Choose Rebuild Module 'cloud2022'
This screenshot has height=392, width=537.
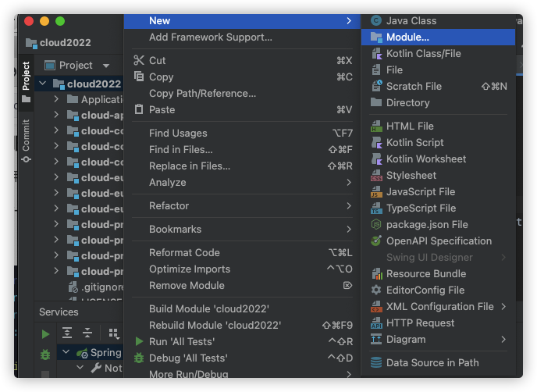[242, 325]
